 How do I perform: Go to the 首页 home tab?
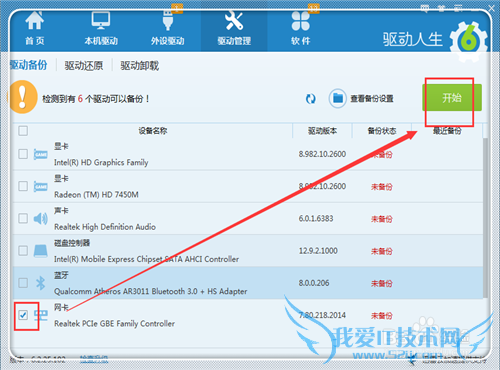click(35, 29)
